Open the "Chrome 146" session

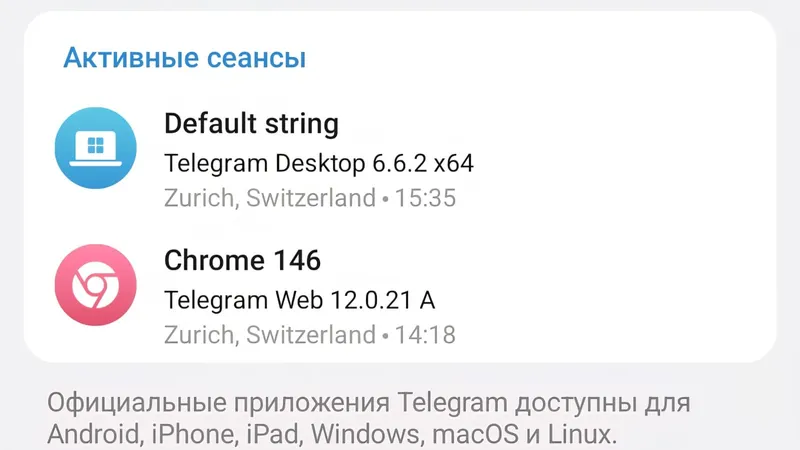point(242,261)
